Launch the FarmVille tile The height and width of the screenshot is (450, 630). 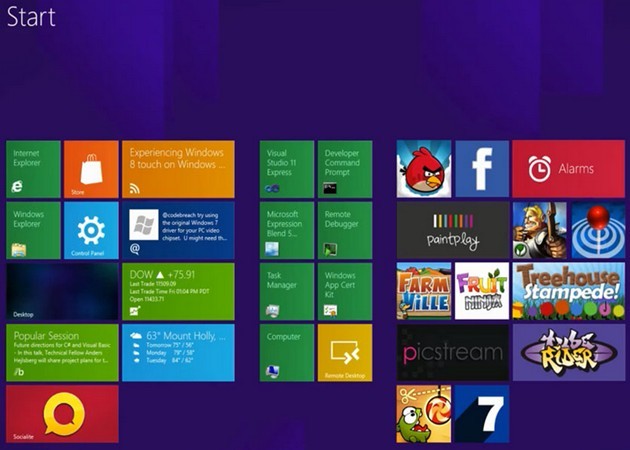[424, 291]
